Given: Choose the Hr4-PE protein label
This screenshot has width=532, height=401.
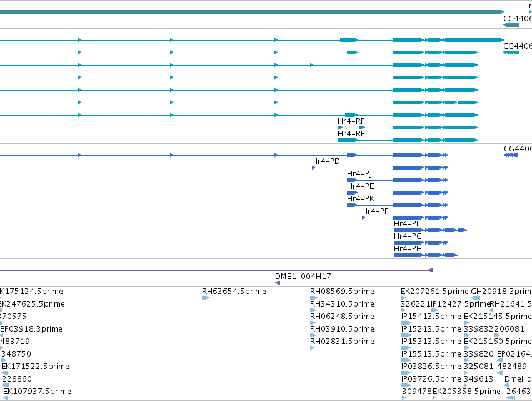Looking at the screenshot, I should tap(360, 186).
